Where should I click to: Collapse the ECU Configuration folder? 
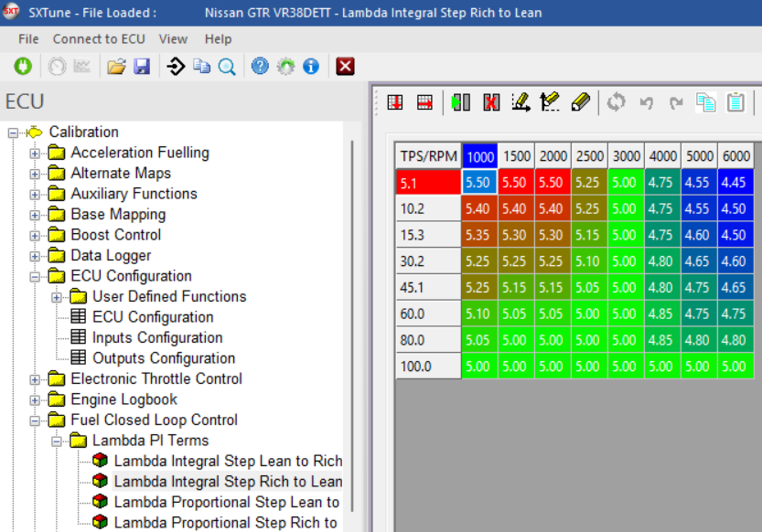coord(35,277)
